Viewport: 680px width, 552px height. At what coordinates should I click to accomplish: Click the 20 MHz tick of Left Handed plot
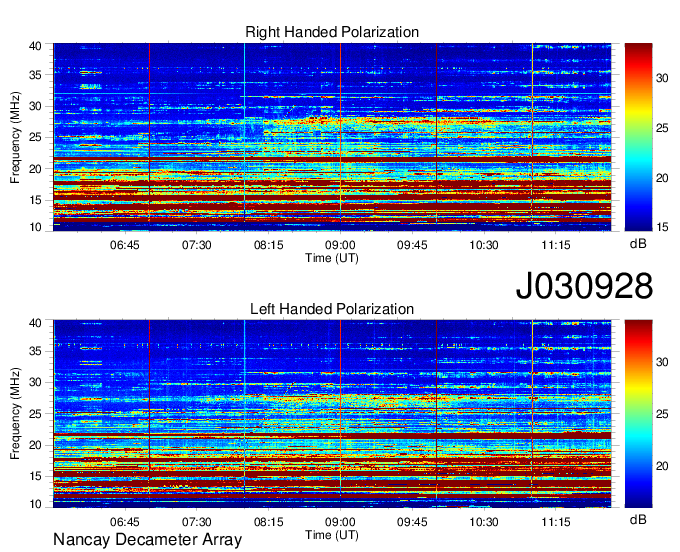click(x=35, y=445)
